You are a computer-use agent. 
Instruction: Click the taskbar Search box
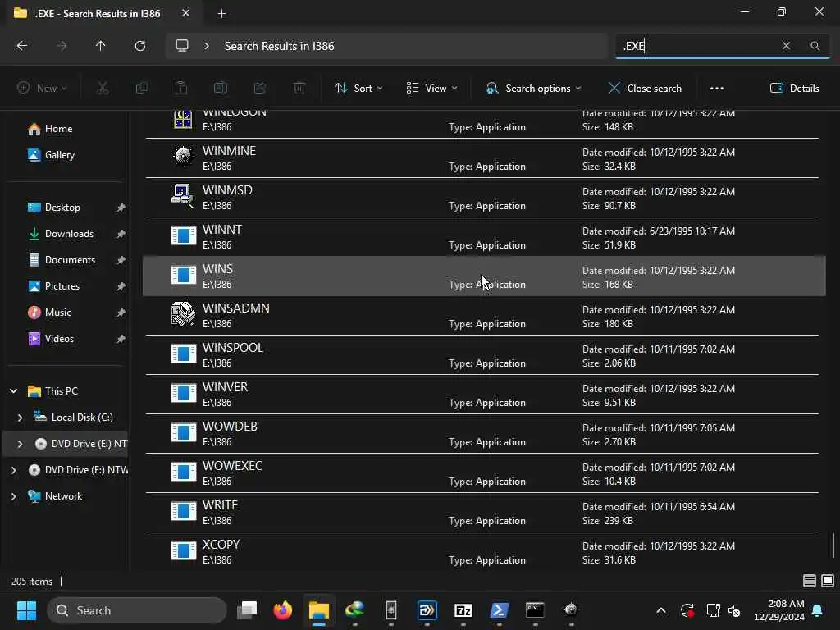[137, 610]
